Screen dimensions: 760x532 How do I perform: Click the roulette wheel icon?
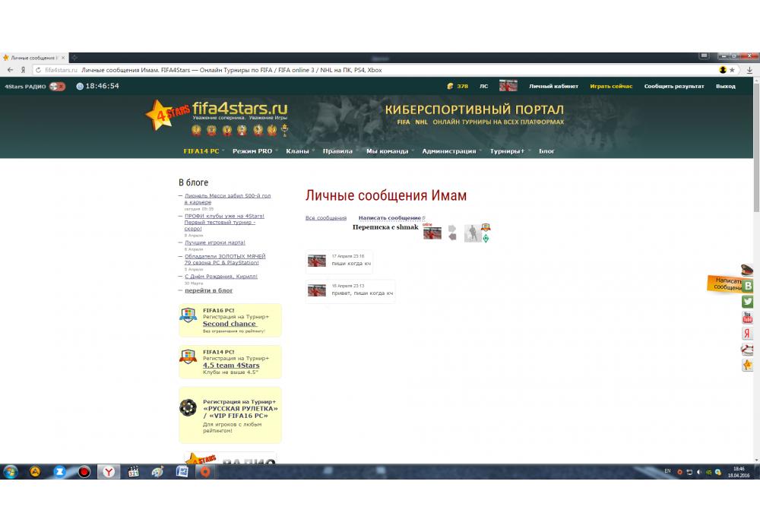(x=188, y=407)
